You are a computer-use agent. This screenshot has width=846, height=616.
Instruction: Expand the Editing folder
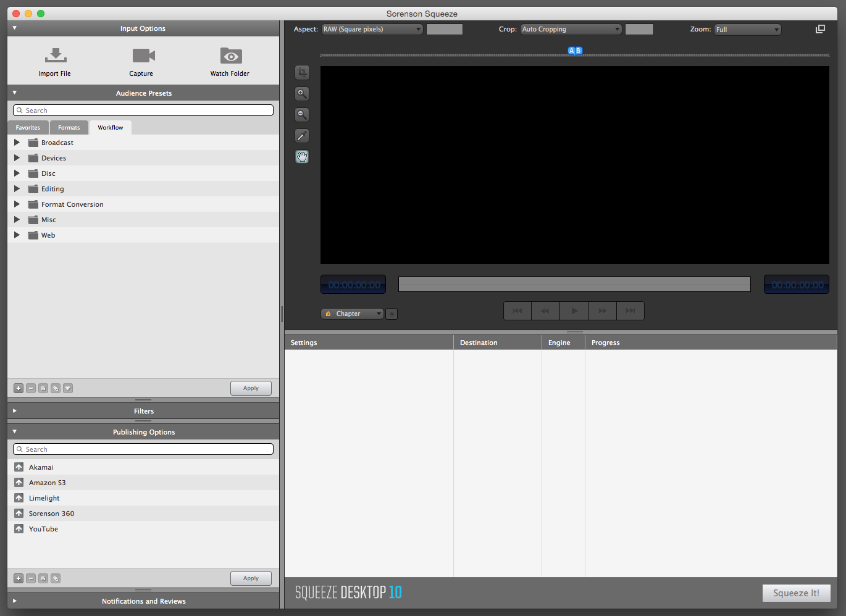tap(17, 189)
